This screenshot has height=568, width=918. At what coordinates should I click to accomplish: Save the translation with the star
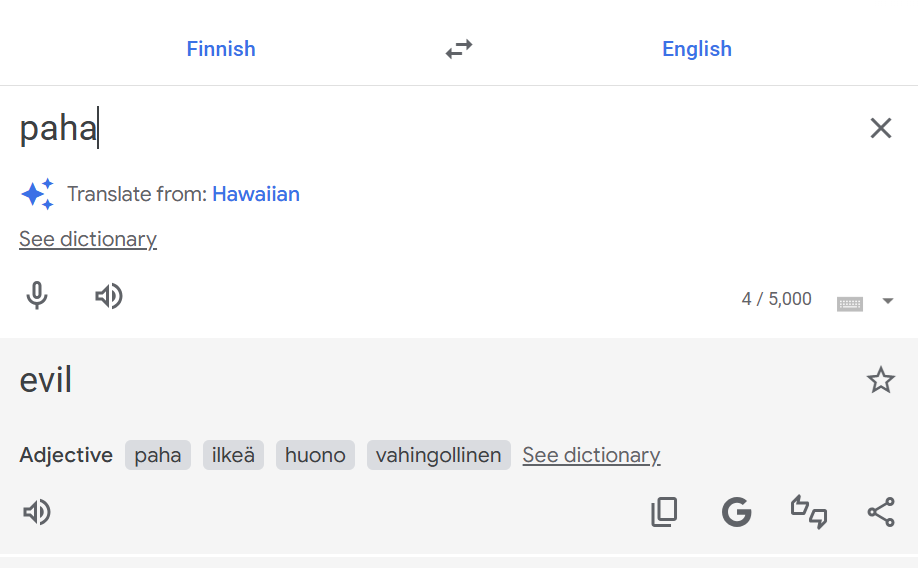coord(880,380)
